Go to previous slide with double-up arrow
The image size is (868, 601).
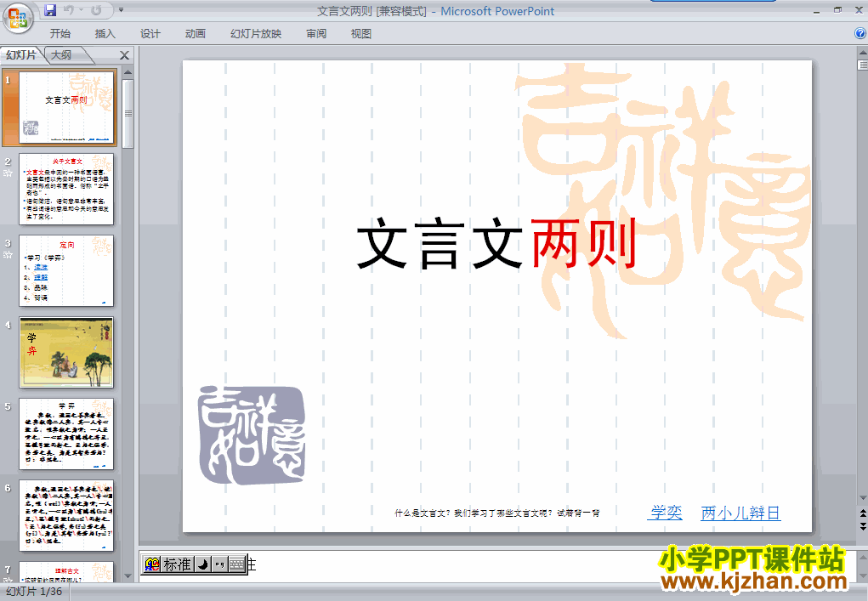[x=862, y=513]
